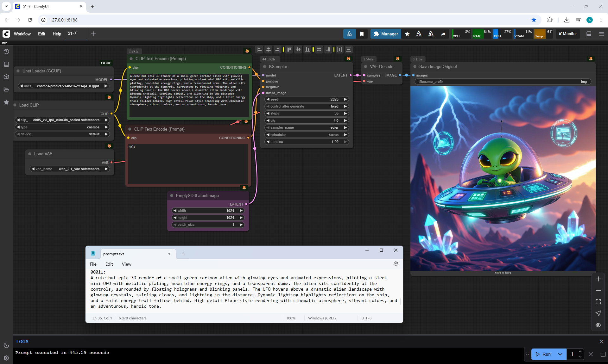Open the workflows folder sidebar icon
608x364 pixels.
[6, 89]
